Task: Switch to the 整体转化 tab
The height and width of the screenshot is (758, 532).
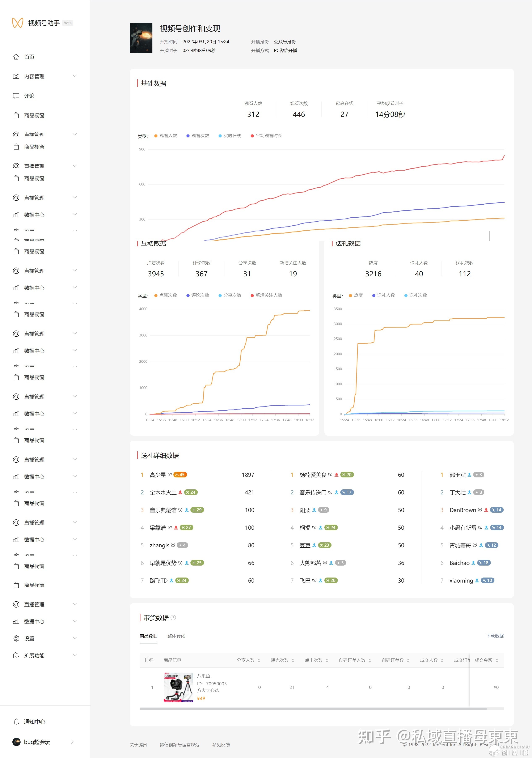Action: click(x=176, y=636)
